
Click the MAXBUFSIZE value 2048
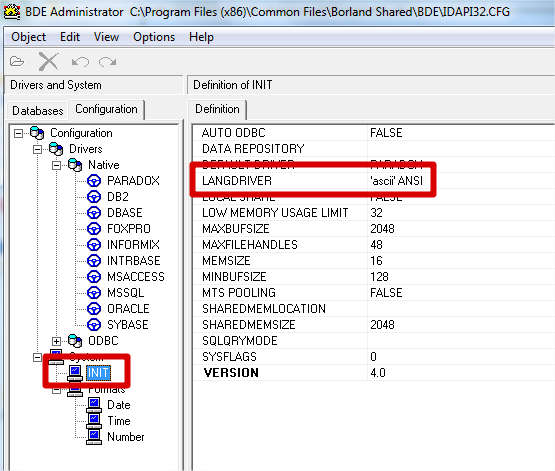pos(382,229)
